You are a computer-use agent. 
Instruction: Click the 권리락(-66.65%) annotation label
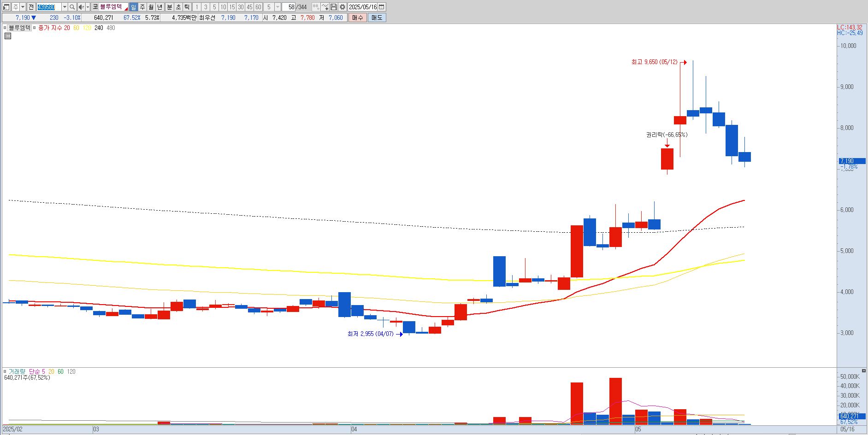coord(667,135)
